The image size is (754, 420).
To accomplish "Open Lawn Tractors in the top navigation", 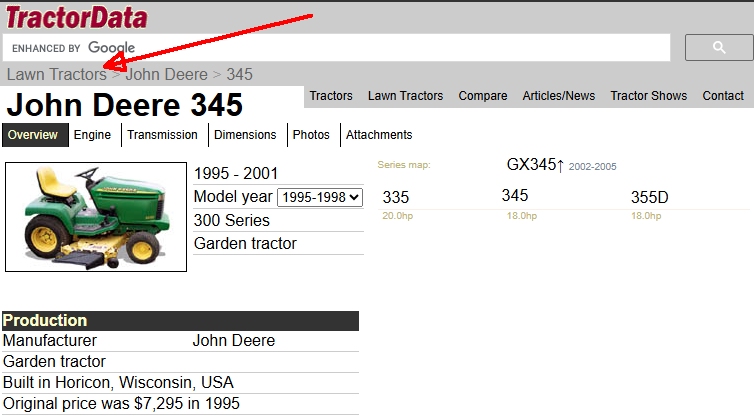I will [405, 96].
